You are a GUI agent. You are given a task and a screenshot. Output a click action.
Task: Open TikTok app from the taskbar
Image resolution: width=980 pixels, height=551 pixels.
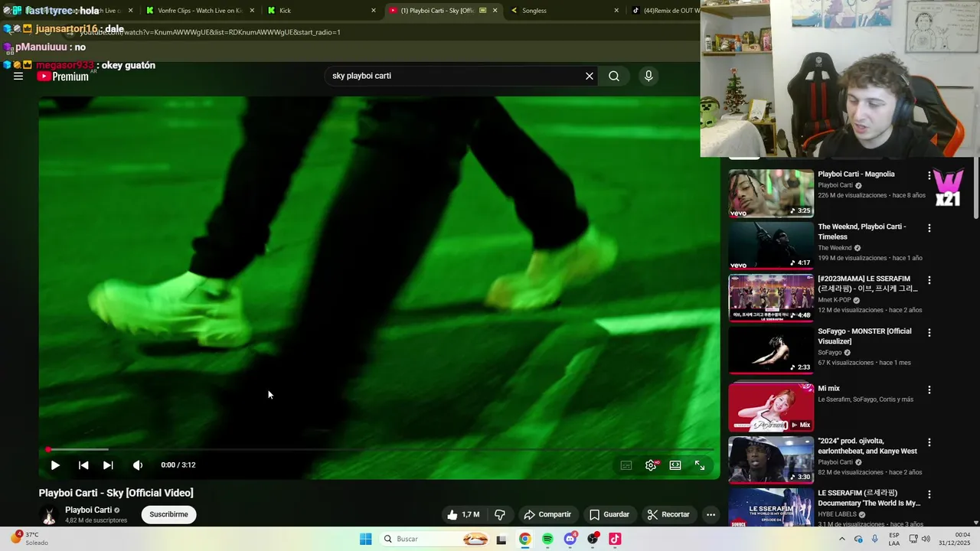tap(615, 539)
